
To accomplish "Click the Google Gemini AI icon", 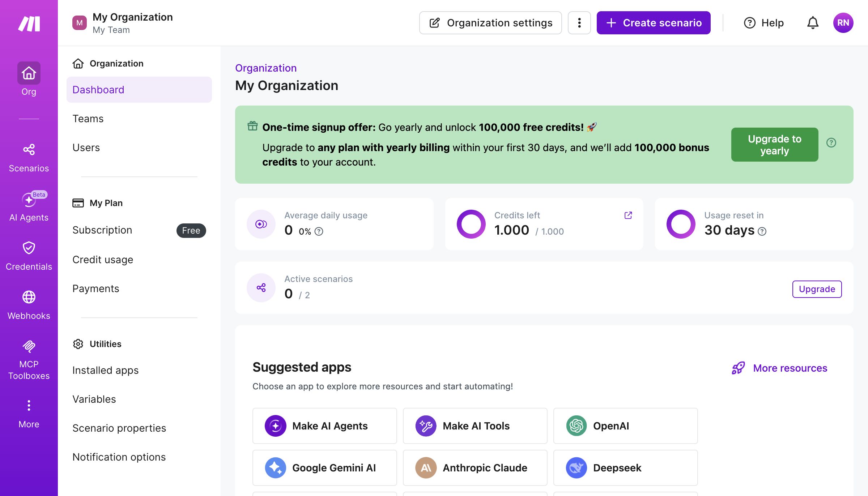I will [x=276, y=468].
